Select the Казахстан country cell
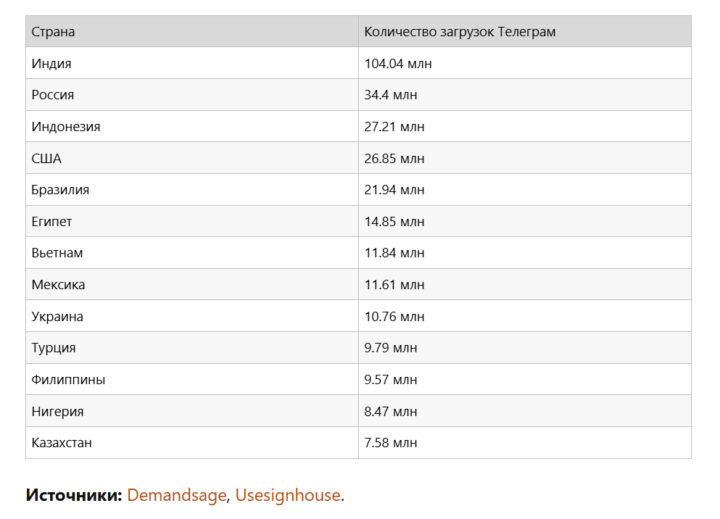The image size is (720, 519). [62, 442]
